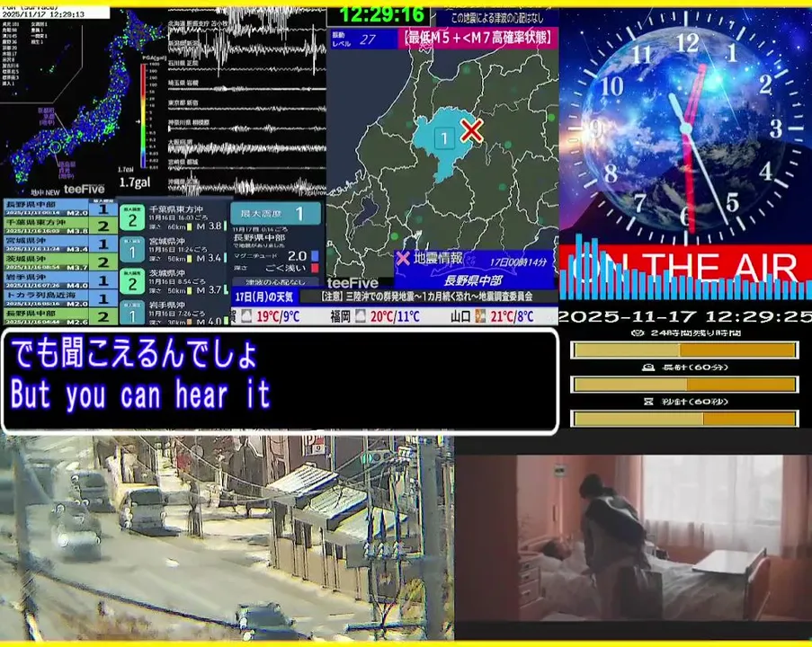Select 茨城県沖 M3.7 row in the left list
This screenshot has width=812, height=647.
[x=60, y=261]
